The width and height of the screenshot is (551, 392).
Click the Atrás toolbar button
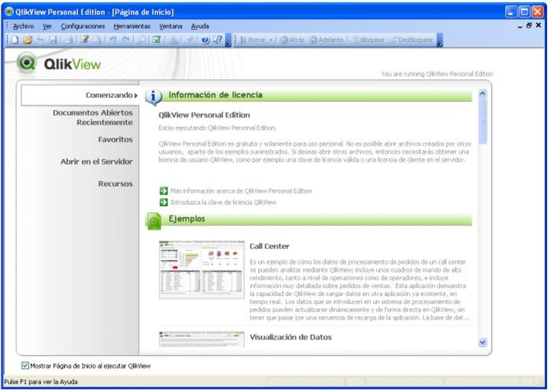pos(292,40)
